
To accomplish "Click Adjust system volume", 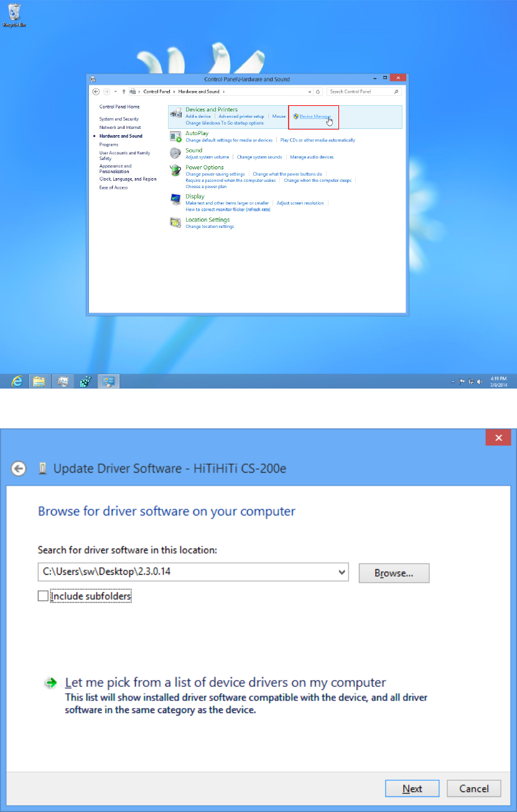I will click(207, 157).
